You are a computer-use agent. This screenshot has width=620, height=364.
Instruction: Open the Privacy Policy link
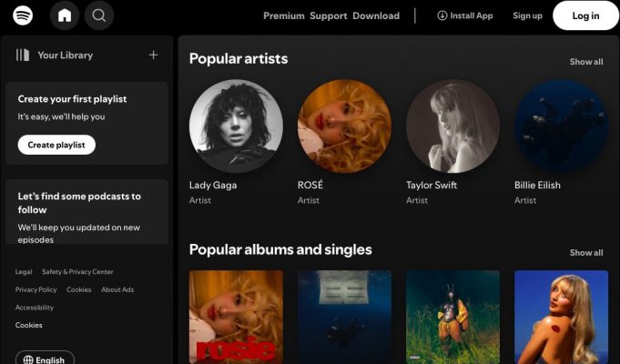pos(36,289)
